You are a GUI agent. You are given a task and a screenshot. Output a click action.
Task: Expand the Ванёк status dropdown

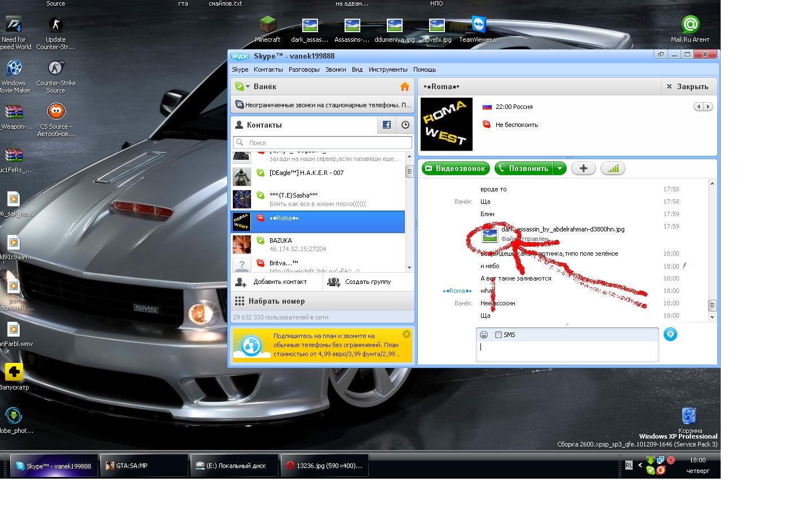[x=248, y=86]
